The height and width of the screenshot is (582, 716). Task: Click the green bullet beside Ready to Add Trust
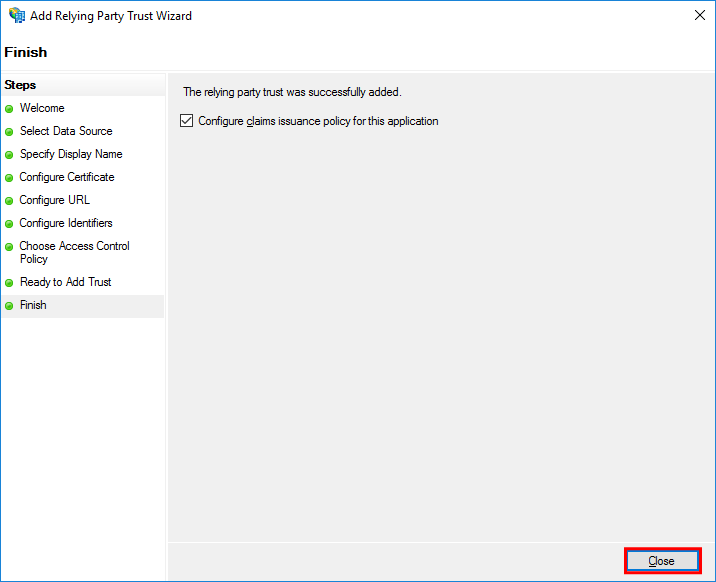point(9,283)
